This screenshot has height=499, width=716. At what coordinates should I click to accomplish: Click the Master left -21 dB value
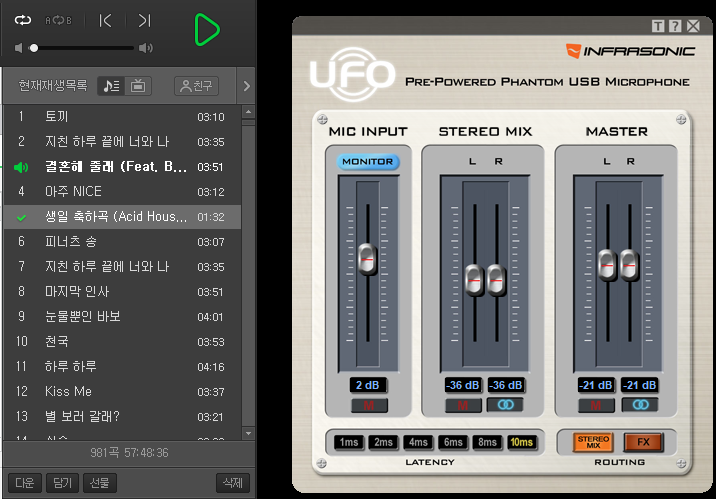[596, 385]
